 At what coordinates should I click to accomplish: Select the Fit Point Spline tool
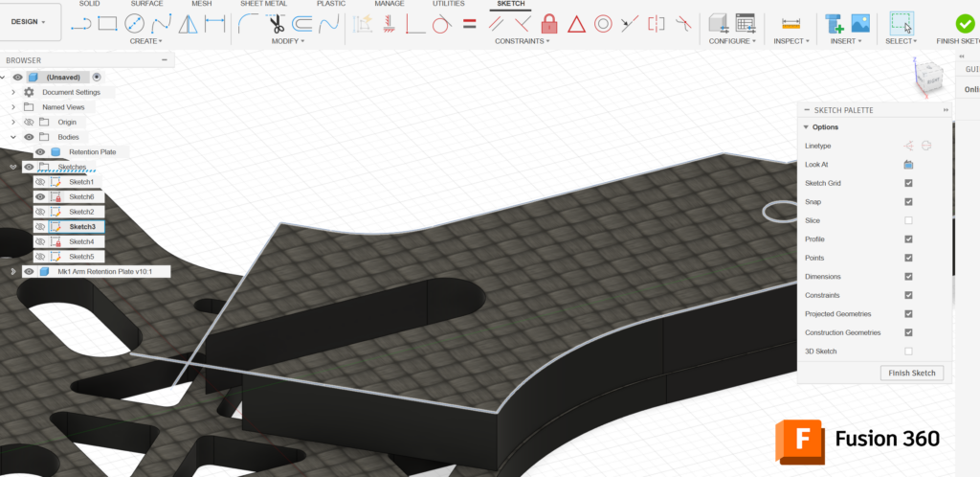pos(161,24)
